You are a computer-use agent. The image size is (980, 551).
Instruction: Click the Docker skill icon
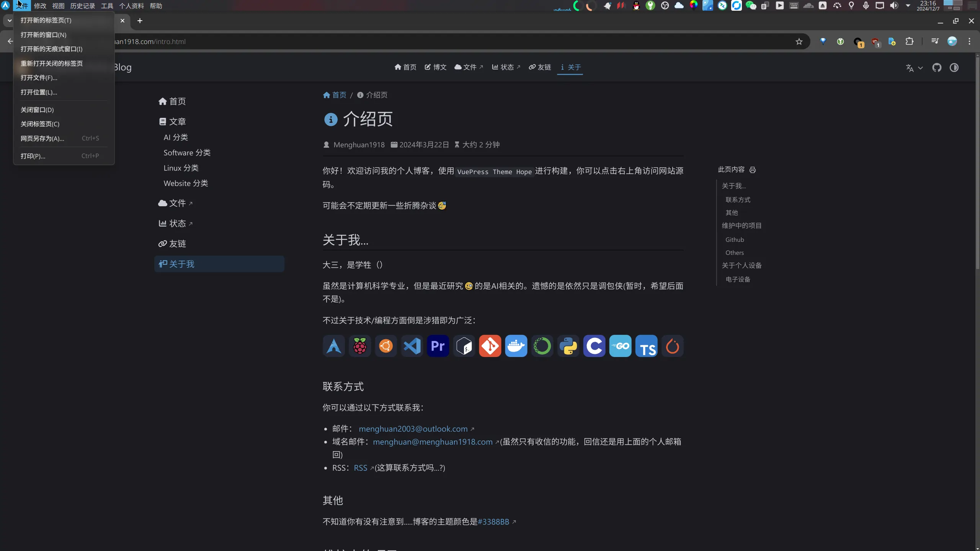click(516, 346)
